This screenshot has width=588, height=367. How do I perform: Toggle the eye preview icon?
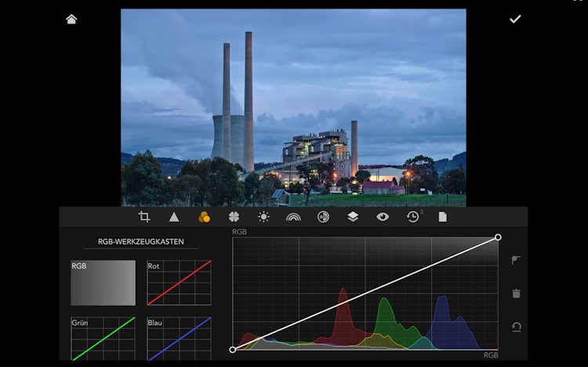tap(383, 217)
